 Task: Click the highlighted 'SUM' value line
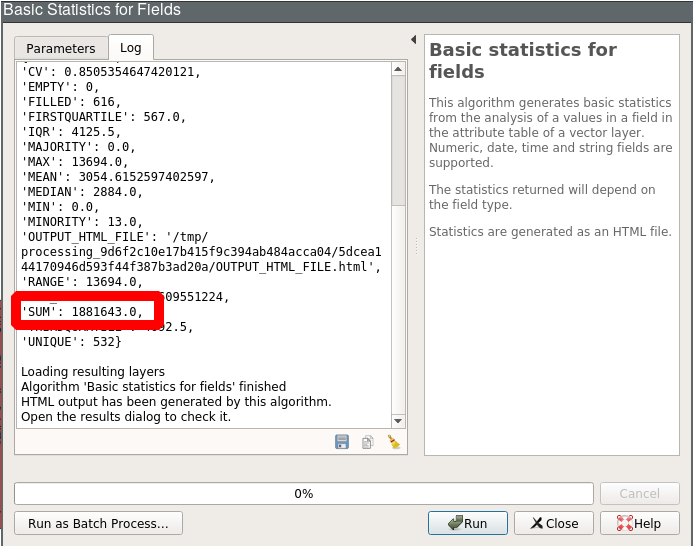point(88,311)
